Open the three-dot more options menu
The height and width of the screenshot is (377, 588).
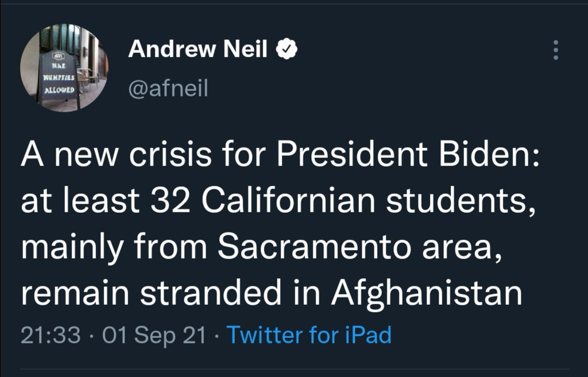coord(555,50)
